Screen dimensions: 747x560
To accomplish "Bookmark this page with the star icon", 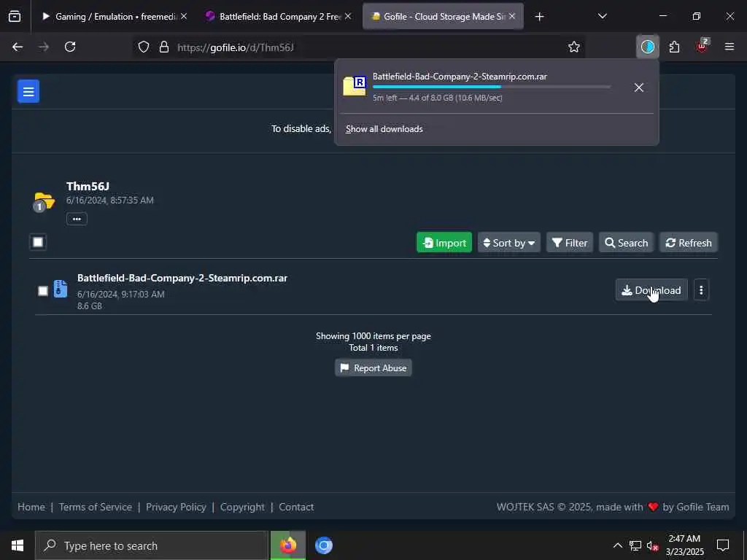I will pyautogui.click(x=573, y=47).
